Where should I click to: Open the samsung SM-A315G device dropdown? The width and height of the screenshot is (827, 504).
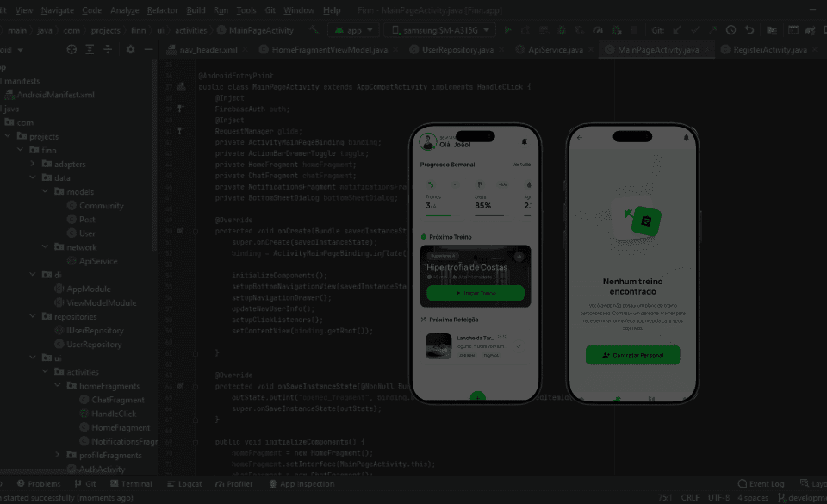438,30
